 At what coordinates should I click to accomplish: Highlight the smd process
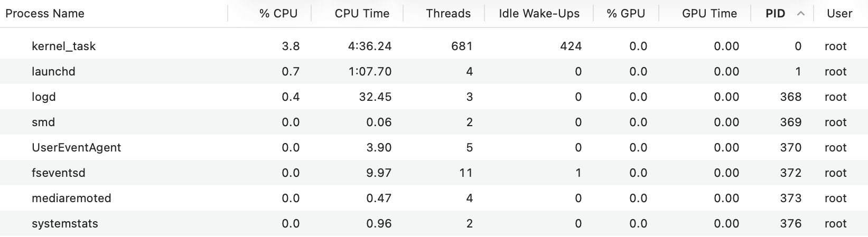tap(43, 122)
